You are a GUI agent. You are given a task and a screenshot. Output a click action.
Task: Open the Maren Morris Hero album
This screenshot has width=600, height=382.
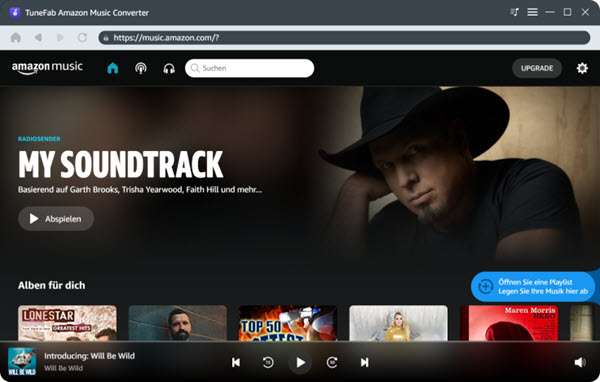[x=509, y=323]
